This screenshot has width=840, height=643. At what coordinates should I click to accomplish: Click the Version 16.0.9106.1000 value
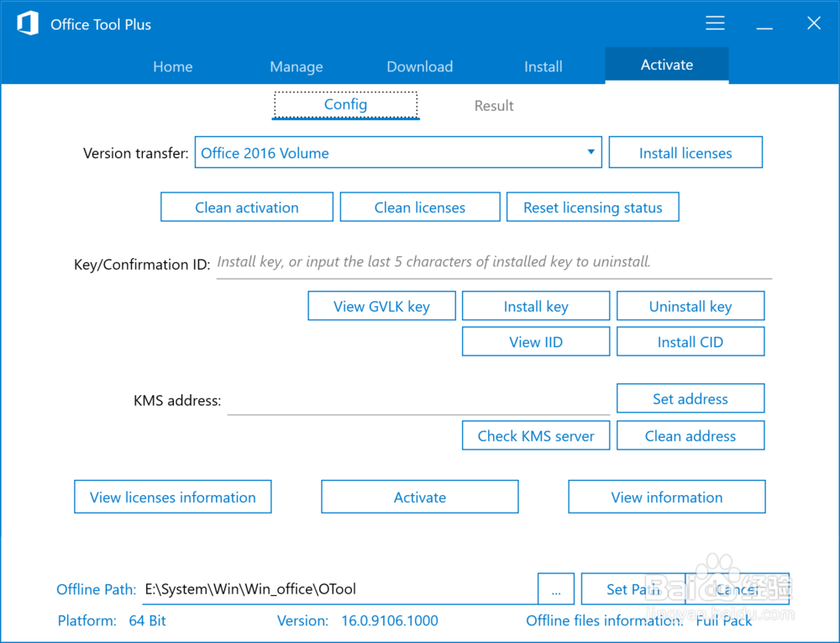[390, 620]
